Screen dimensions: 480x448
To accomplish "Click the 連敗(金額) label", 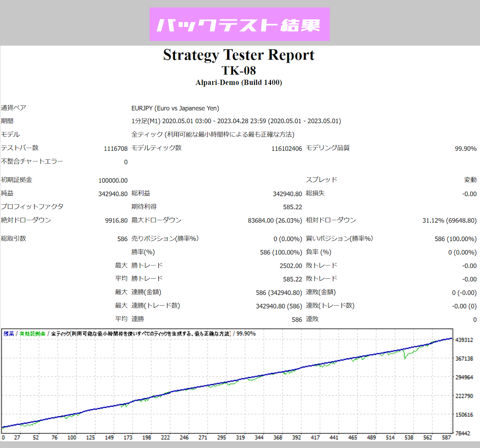I will [x=321, y=292].
